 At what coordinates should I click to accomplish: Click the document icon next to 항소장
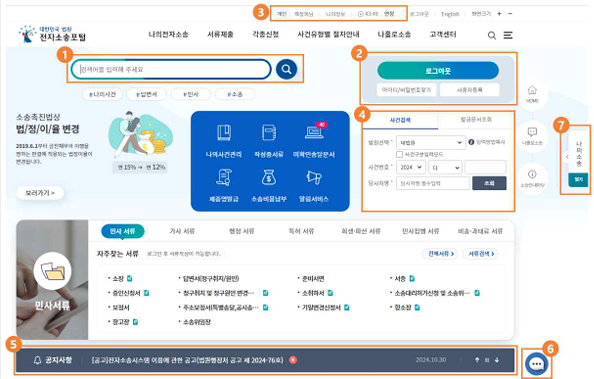[417, 307]
